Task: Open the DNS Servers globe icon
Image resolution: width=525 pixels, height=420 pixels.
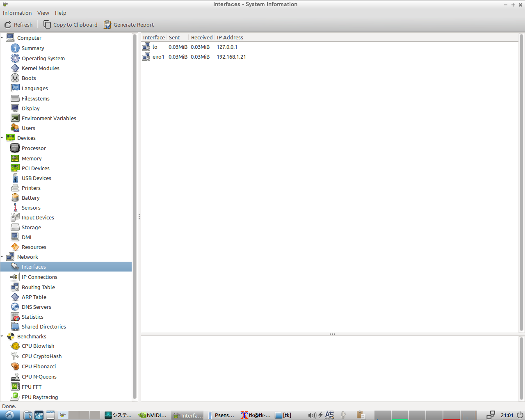Action: (15, 307)
